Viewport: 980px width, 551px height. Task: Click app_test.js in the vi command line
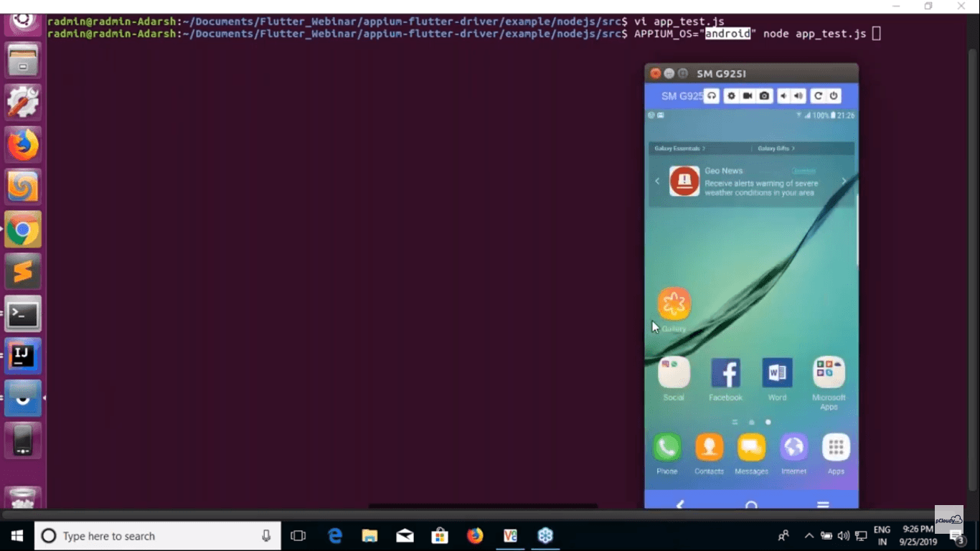[x=689, y=22]
